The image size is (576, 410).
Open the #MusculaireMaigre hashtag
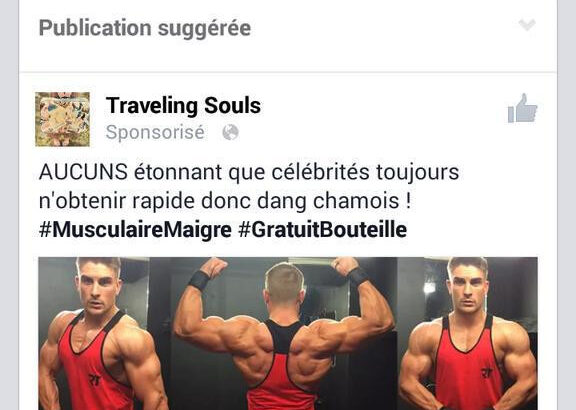135,230
